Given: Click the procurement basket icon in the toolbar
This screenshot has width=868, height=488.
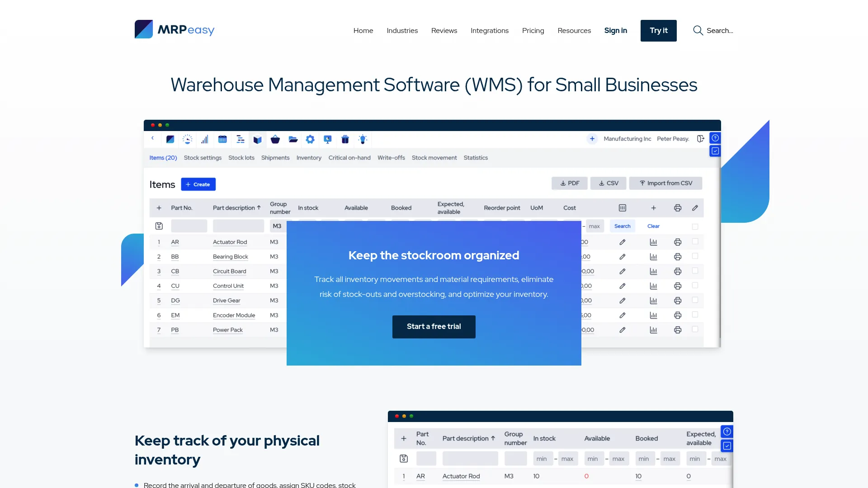Looking at the screenshot, I should [x=275, y=139].
